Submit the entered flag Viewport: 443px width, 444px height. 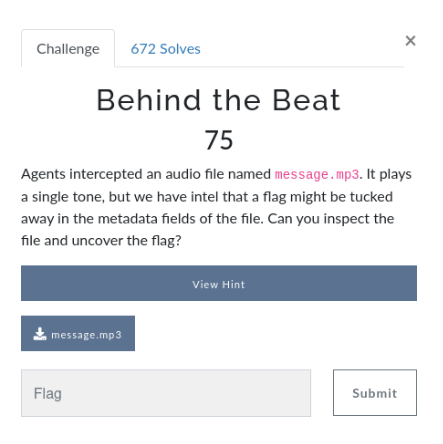pyautogui.click(x=375, y=393)
